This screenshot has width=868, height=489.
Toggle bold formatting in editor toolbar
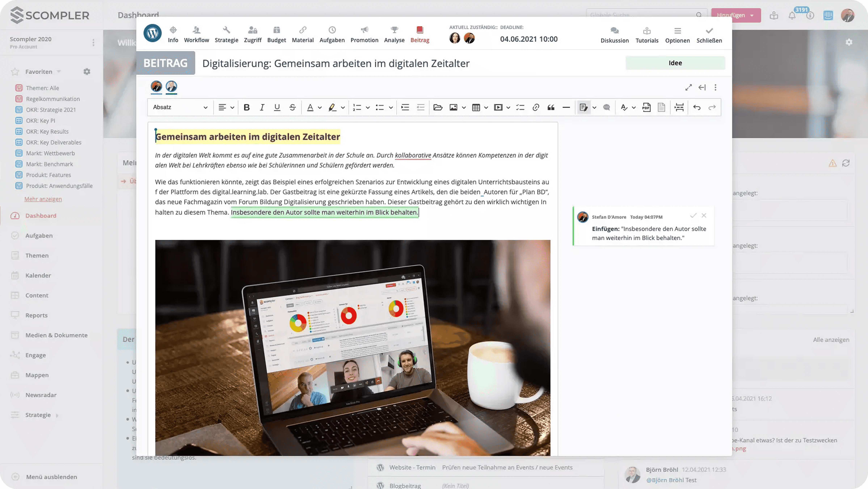tap(246, 107)
